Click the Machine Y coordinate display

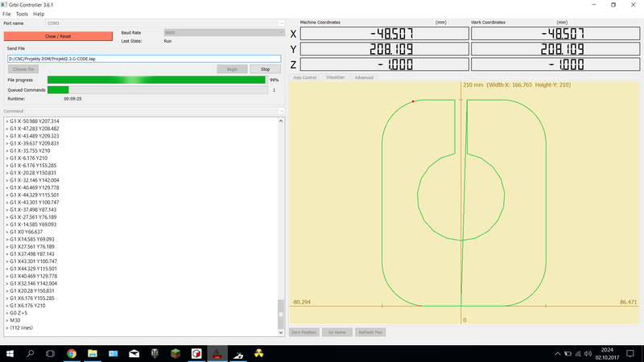coord(384,49)
